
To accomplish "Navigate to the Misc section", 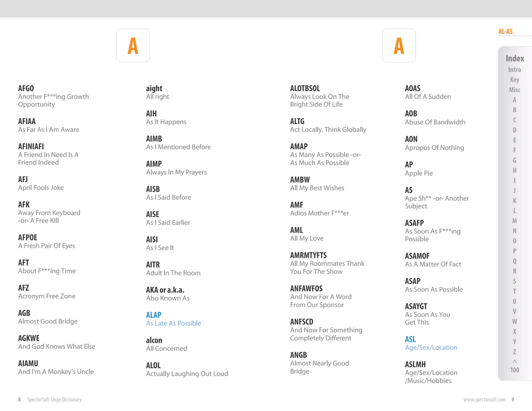I will 514,90.
